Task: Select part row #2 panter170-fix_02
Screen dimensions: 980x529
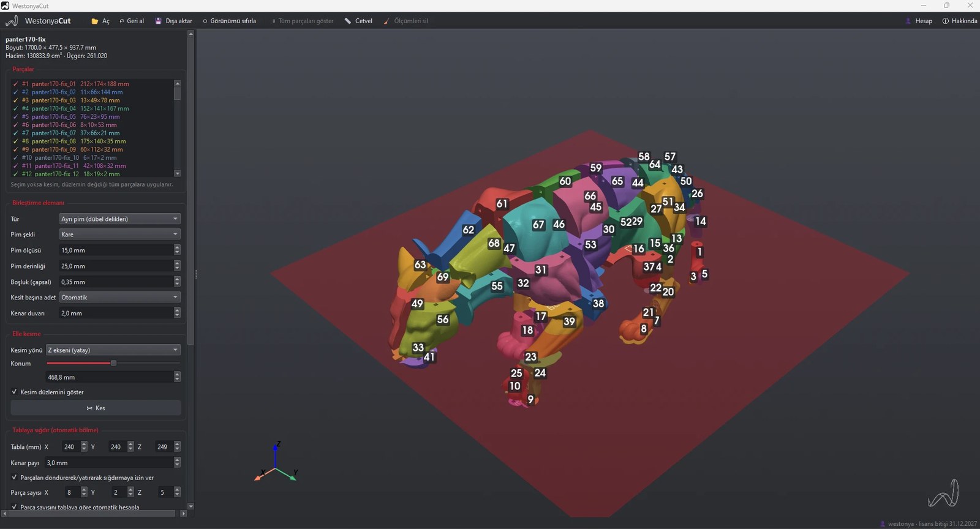Action: tap(93, 92)
